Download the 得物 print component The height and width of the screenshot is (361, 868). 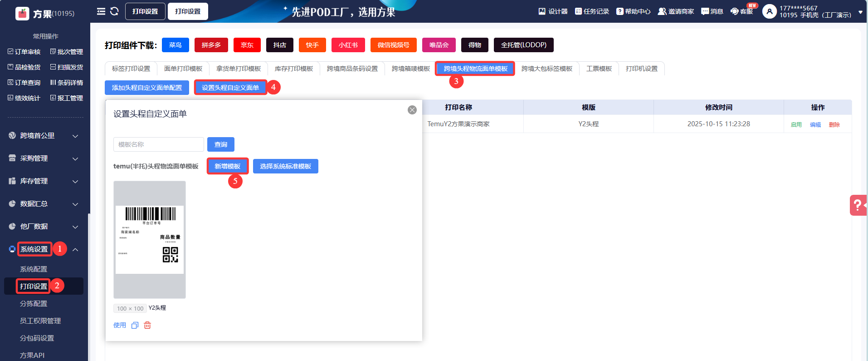click(475, 45)
